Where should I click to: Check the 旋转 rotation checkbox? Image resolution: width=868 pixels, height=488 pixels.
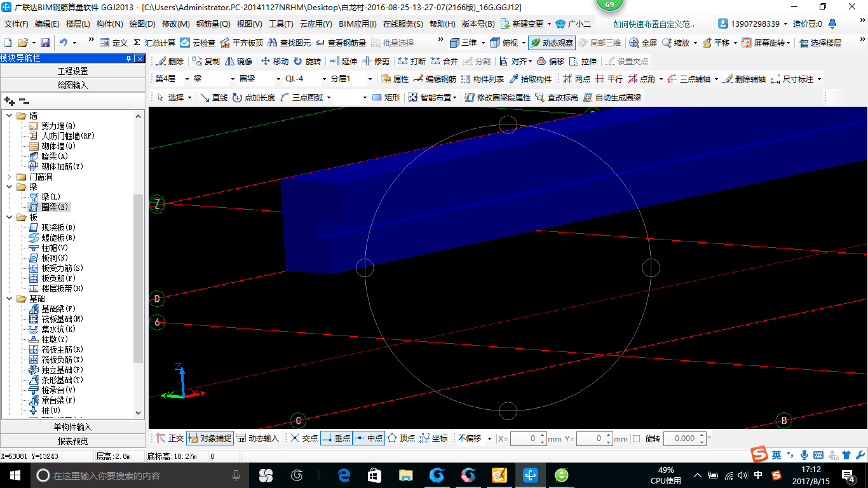(x=637, y=438)
